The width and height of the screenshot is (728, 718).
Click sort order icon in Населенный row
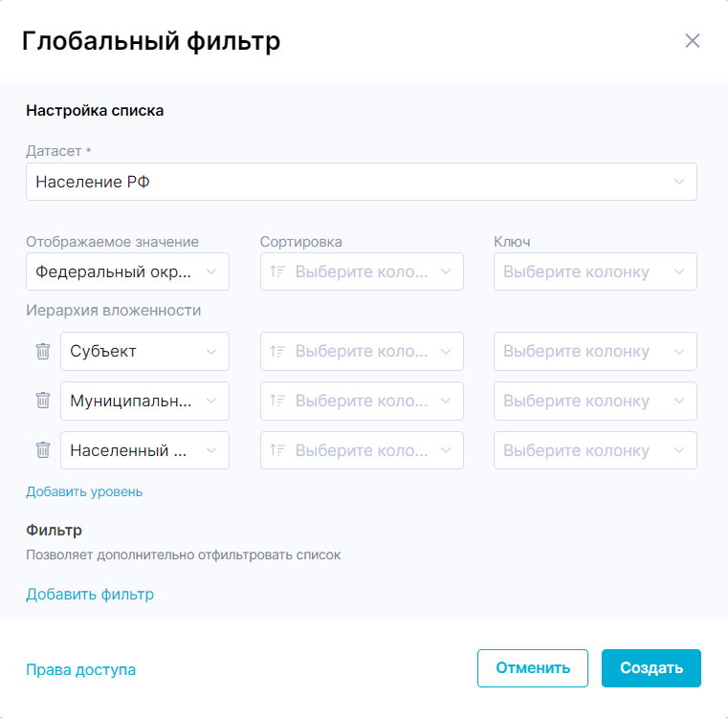coord(278,450)
